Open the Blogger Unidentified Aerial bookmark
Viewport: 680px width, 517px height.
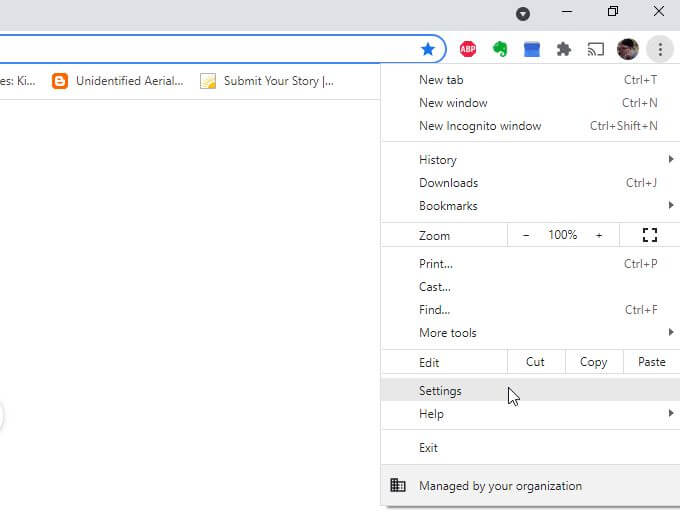(119, 81)
